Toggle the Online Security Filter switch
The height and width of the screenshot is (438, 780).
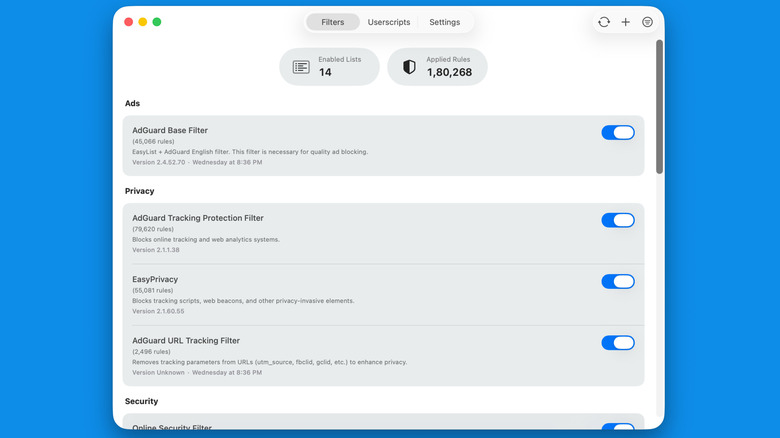click(x=618, y=427)
